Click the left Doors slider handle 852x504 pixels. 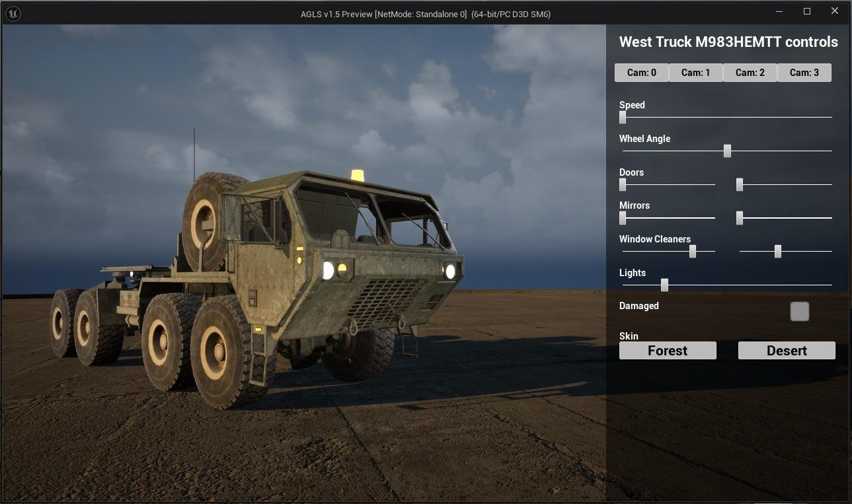(x=623, y=184)
